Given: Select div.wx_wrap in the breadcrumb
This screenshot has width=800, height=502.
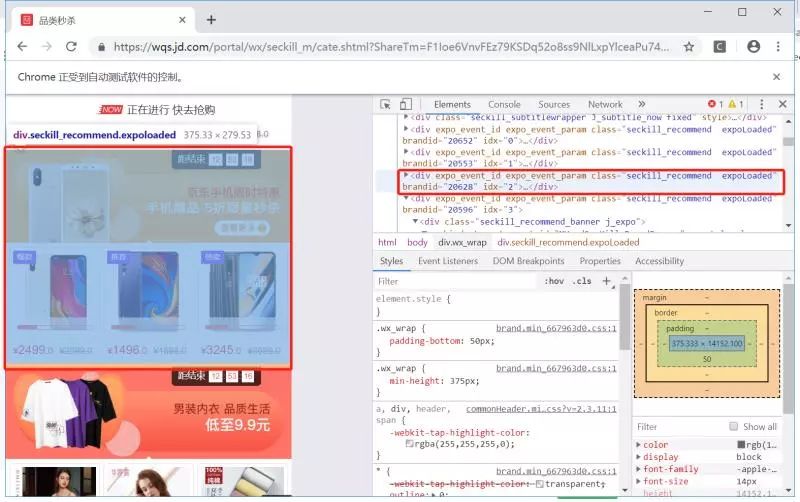Looking at the screenshot, I should click(x=462, y=242).
